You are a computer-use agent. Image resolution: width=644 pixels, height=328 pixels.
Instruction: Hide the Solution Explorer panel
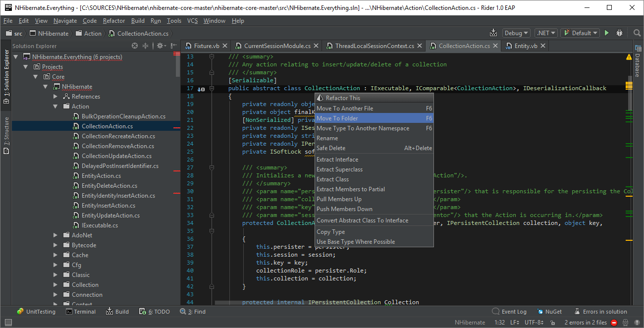pos(174,46)
